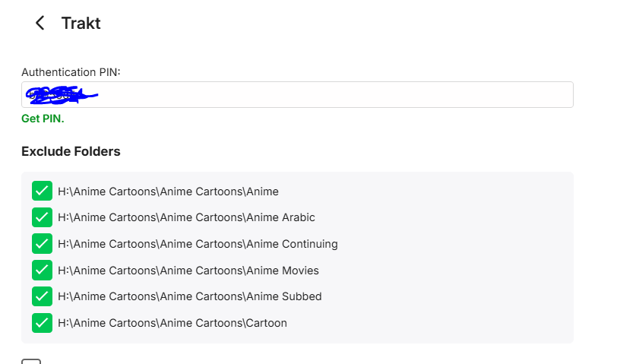Click the Trakt page title
This screenshot has width=617, height=364.
[x=81, y=24]
